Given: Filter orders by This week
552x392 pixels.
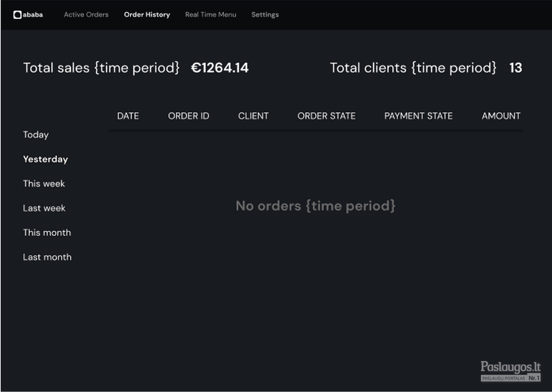Looking at the screenshot, I should (44, 184).
